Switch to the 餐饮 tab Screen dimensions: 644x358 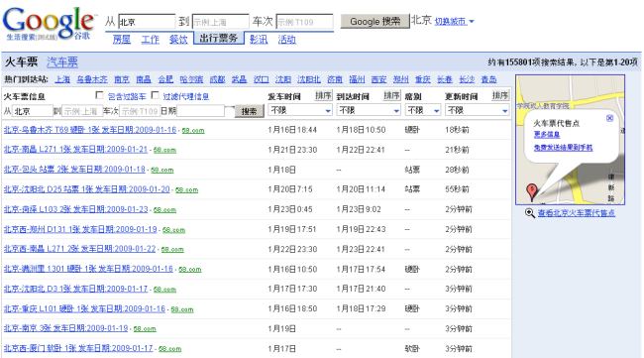178,40
